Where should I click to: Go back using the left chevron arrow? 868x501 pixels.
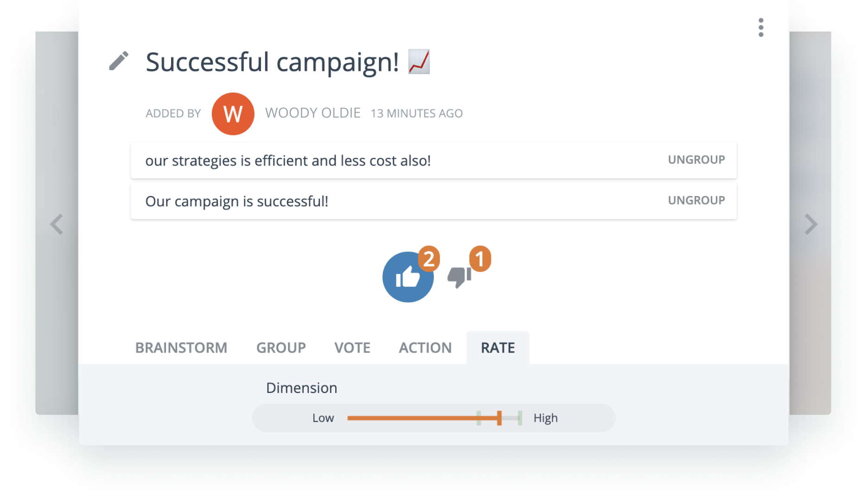point(57,225)
